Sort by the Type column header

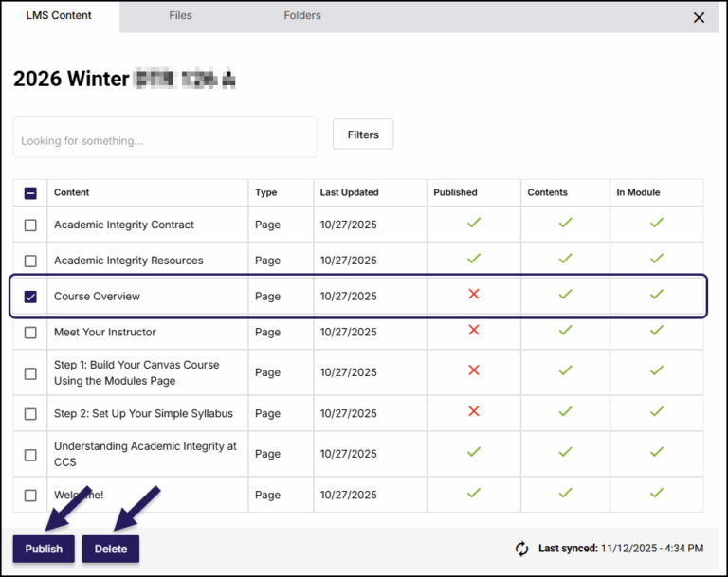click(266, 192)
